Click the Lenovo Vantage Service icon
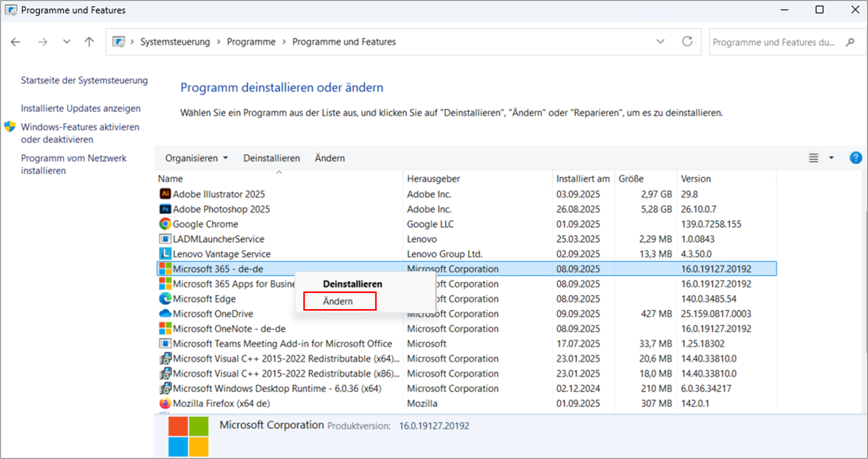This screenshot has height=459, width=868. tap(165, 254)
